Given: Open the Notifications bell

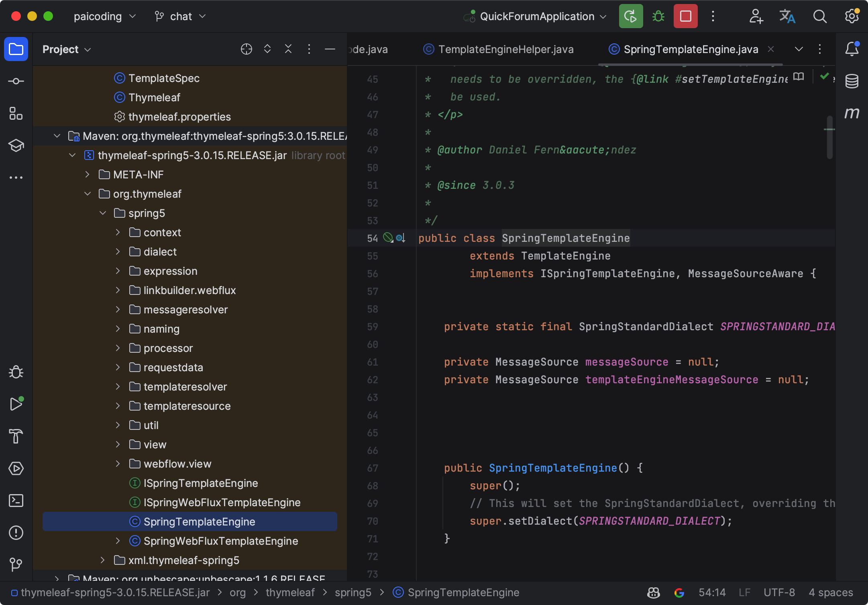Looking at the screenshot, I should [852, 49].
